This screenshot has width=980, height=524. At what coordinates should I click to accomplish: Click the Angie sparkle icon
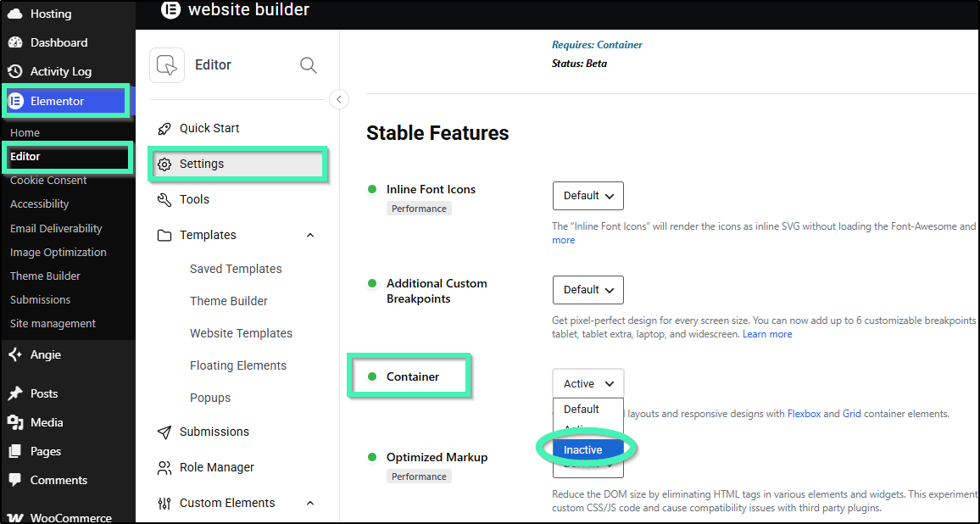pos(15,354)
